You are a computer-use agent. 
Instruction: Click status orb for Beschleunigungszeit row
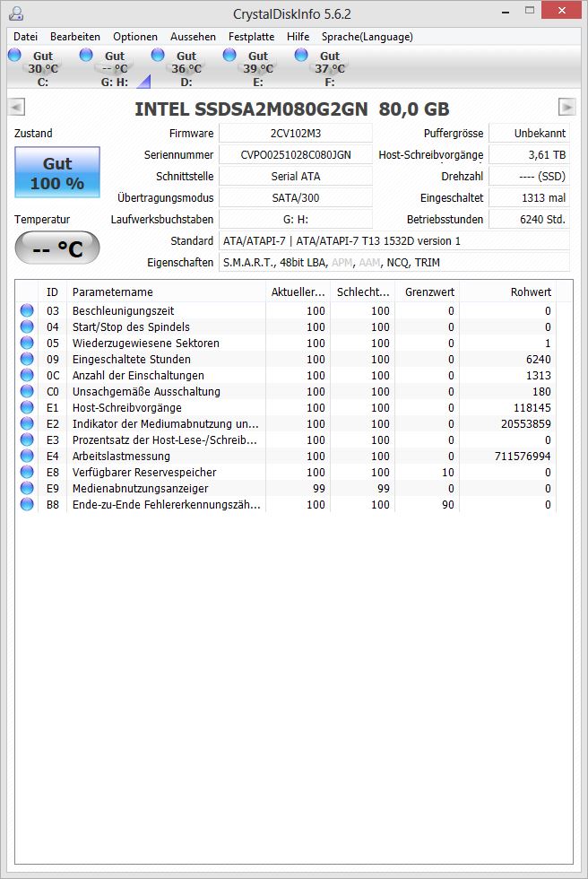click(27, 310)
